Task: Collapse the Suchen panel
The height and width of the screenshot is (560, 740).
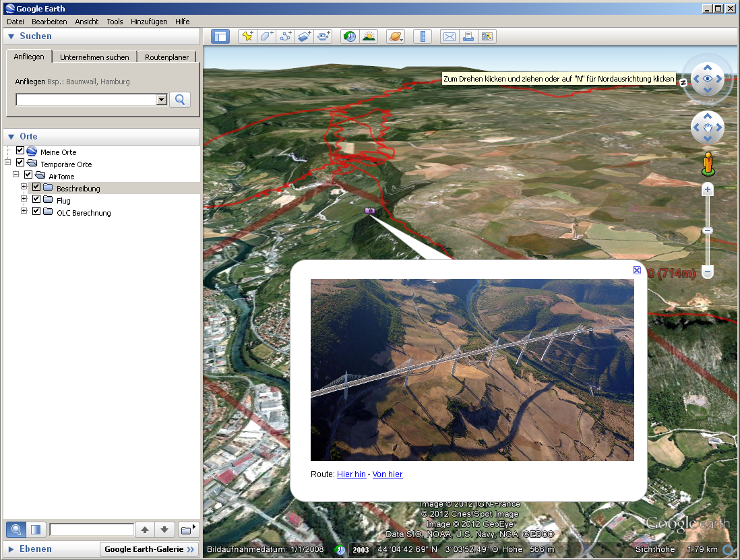Action: 11,36
